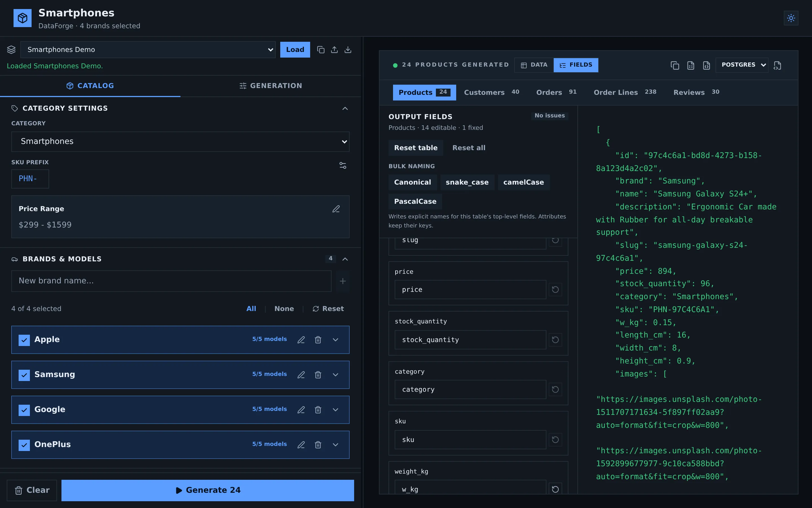Click the copy preset icon beside Load

321,50
